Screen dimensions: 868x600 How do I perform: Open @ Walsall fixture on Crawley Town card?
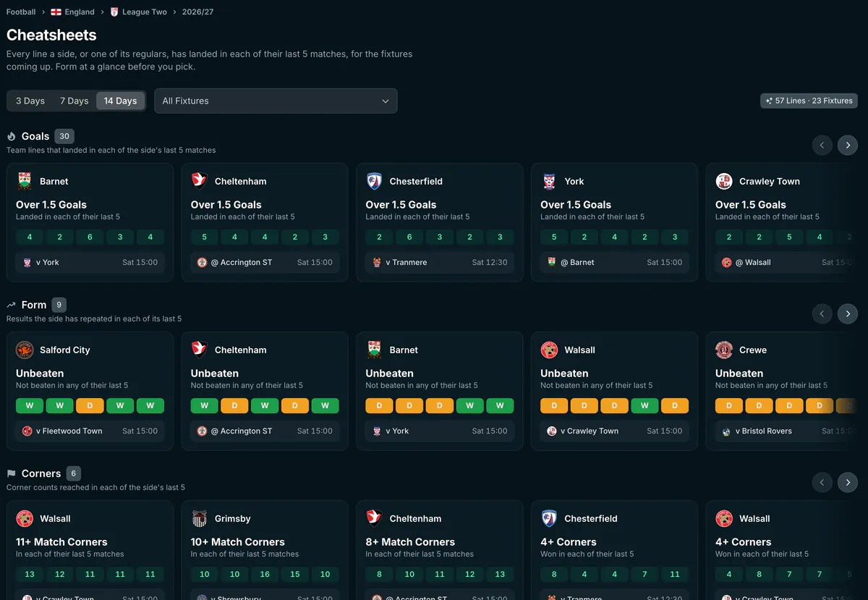click(786, 262)
